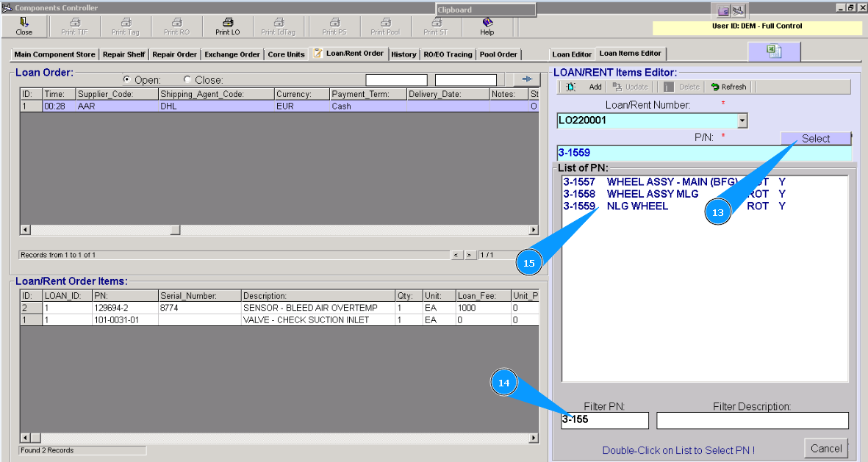Open the Exchange Order tab
This screenshot has width=868, height=462.
tap(232, 54)
